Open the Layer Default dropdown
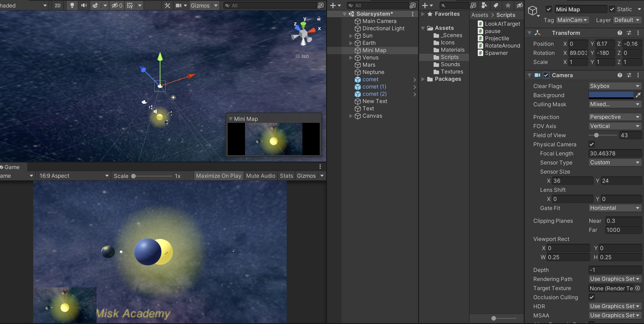Viewport: 644px width, 324px height. (627, 20)
